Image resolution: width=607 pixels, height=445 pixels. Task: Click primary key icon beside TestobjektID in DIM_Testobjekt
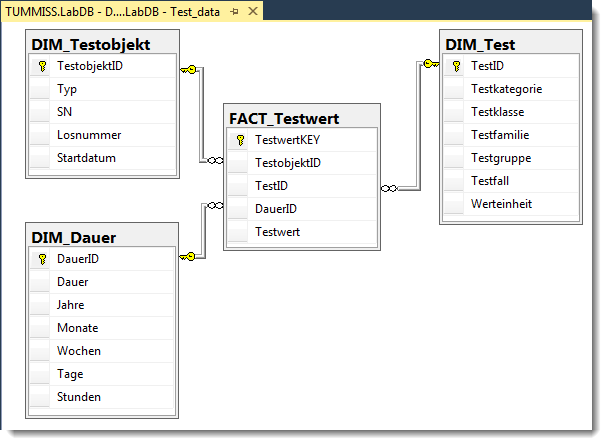tap(42, 66)
